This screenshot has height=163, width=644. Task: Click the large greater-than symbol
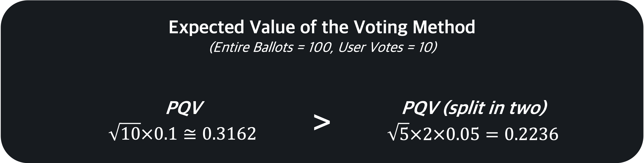322,122
